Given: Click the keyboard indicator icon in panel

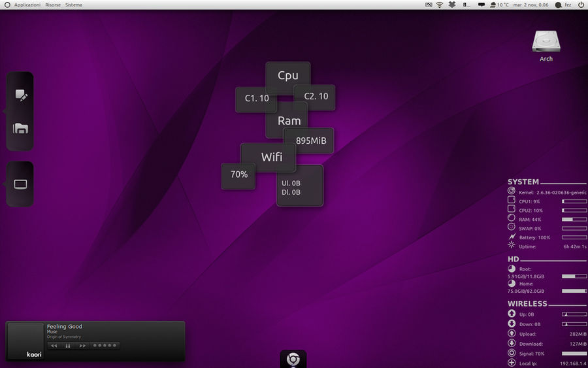Looking at the screenshot, I should click(429, 5).
